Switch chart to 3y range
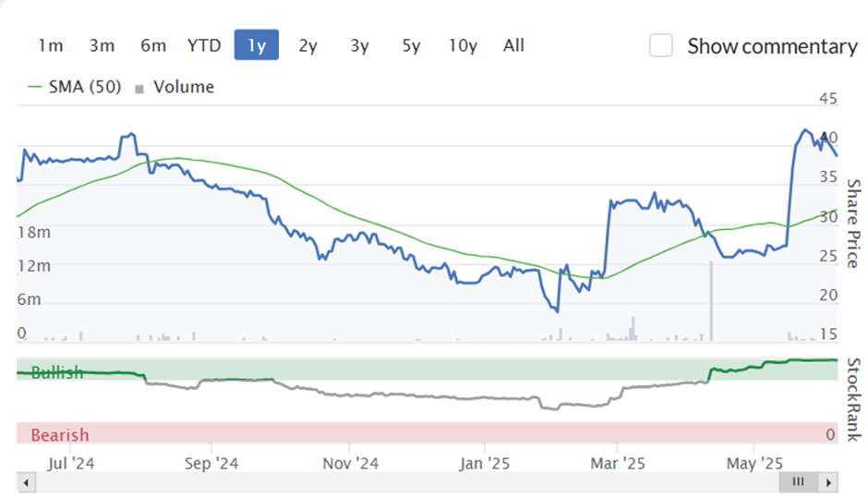 [x=359, y=45]
